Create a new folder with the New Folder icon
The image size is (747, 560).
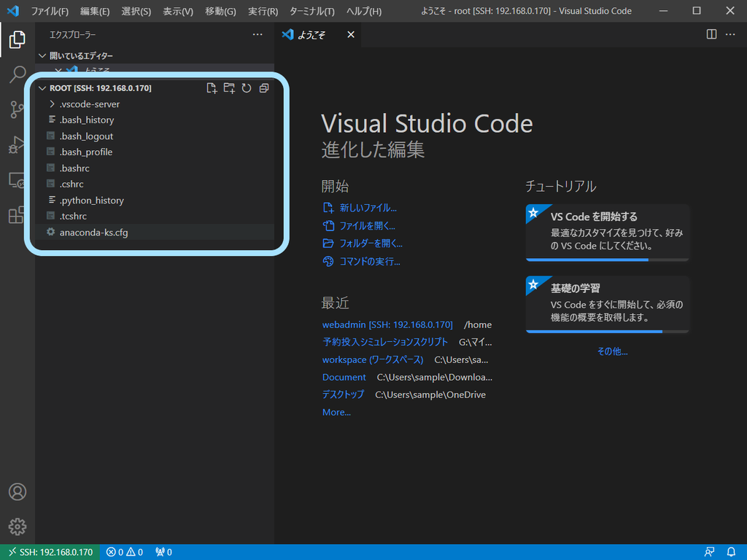(228, 87)
